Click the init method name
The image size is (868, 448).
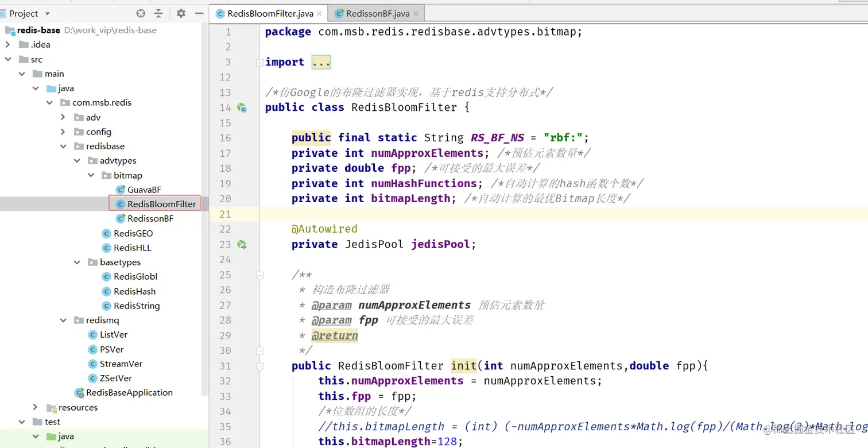464,366
